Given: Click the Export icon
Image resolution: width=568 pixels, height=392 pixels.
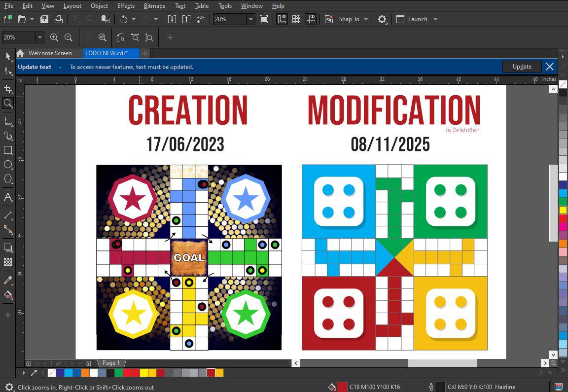Looking at the screenshot, I should pos(186,19).
